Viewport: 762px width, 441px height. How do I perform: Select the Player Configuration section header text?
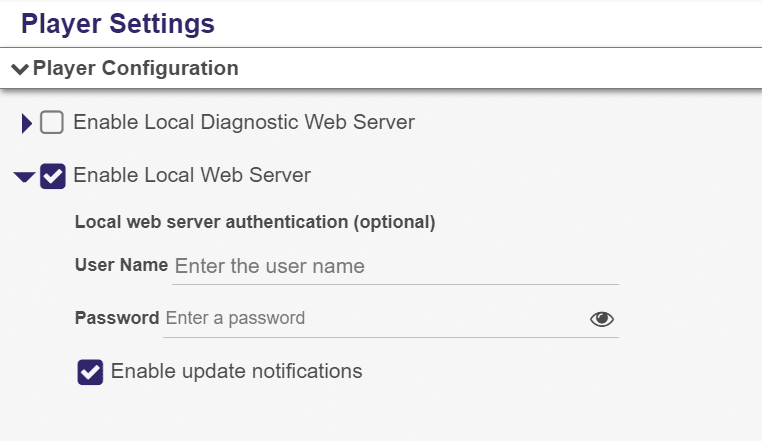136,68
